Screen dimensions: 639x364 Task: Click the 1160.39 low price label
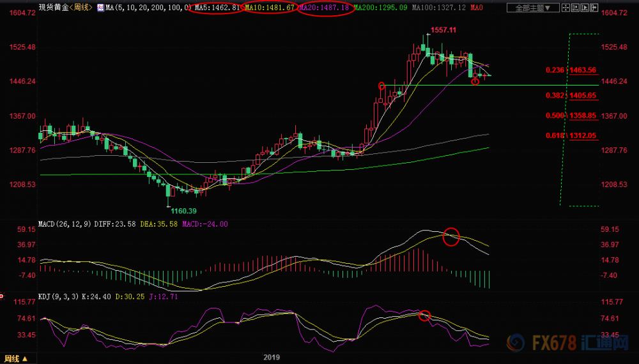[183, 211]
